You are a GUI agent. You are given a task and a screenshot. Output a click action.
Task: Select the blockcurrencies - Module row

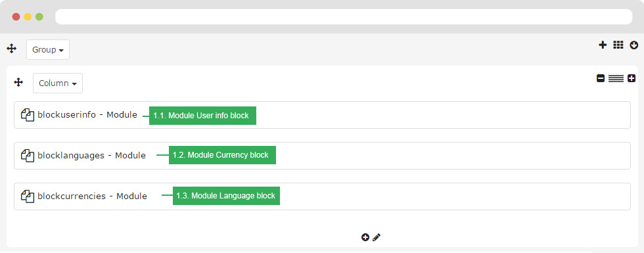tap(323, 196)
